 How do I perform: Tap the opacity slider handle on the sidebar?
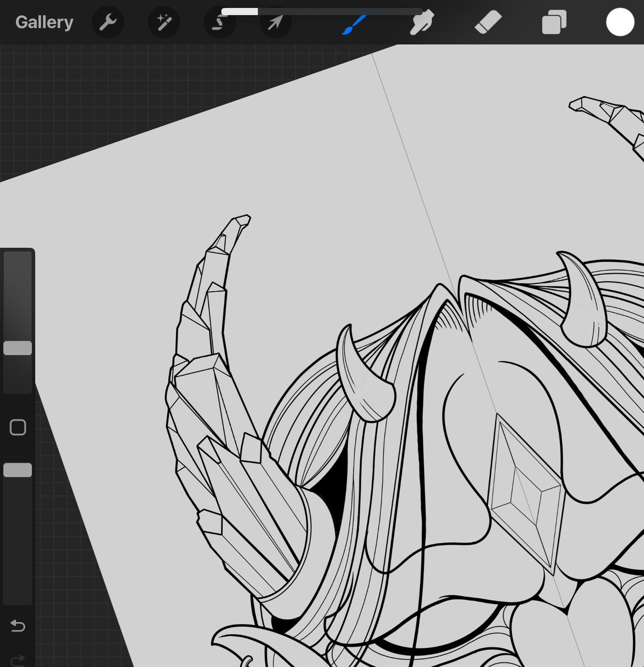click(17, 470)
